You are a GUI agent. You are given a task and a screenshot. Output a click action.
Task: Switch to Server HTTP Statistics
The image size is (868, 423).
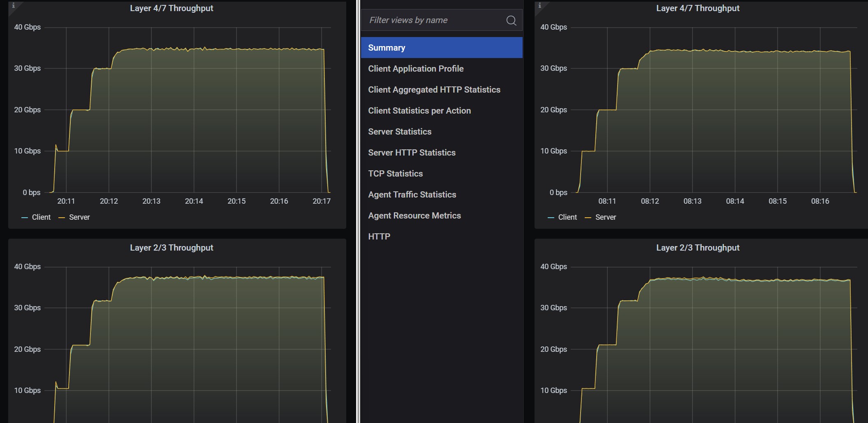pos(412,153)
